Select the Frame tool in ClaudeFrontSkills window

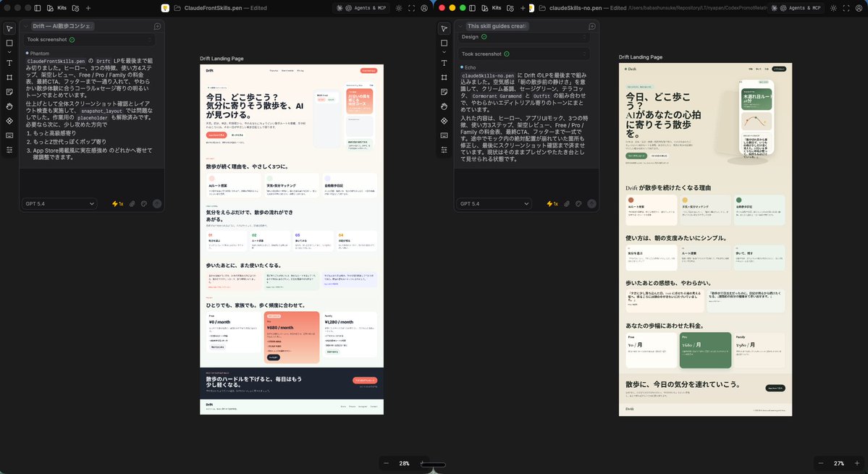coord(9,77)
